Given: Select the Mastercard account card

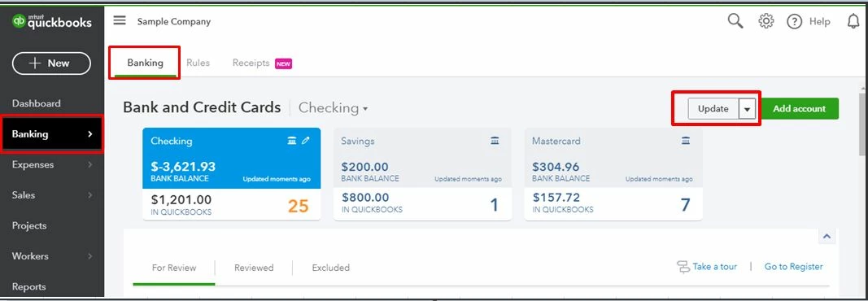Looking at the screenshot, I should pos(613,174).
